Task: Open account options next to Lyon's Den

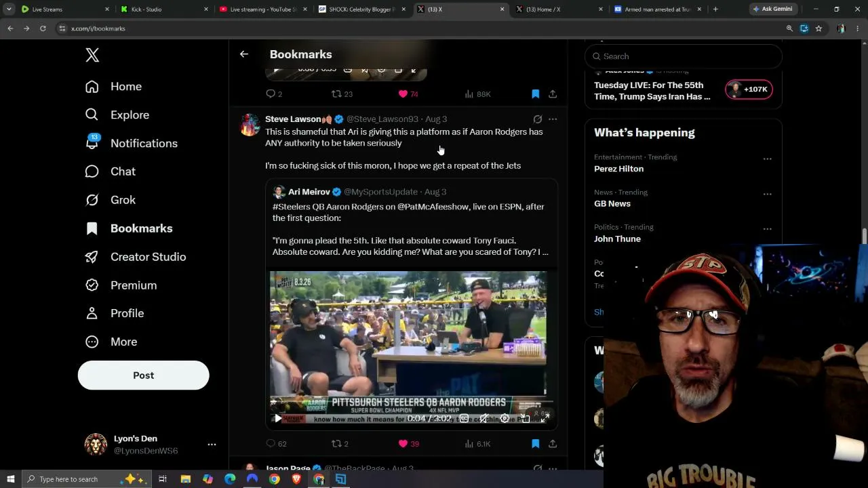Action: click(x=212, y=445)
